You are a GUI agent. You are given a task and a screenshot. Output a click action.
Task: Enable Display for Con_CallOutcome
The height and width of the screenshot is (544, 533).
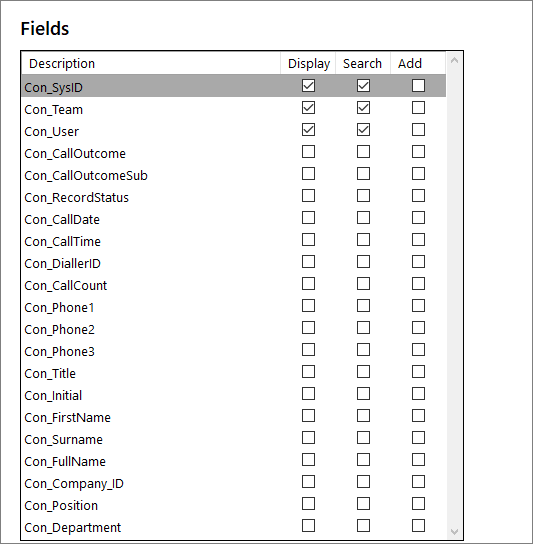[308, 152]
